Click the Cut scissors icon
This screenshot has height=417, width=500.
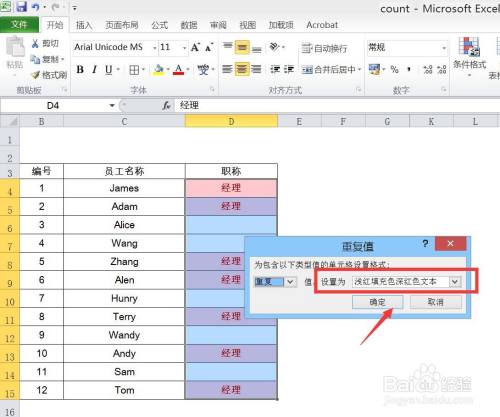tap(35, 43)
